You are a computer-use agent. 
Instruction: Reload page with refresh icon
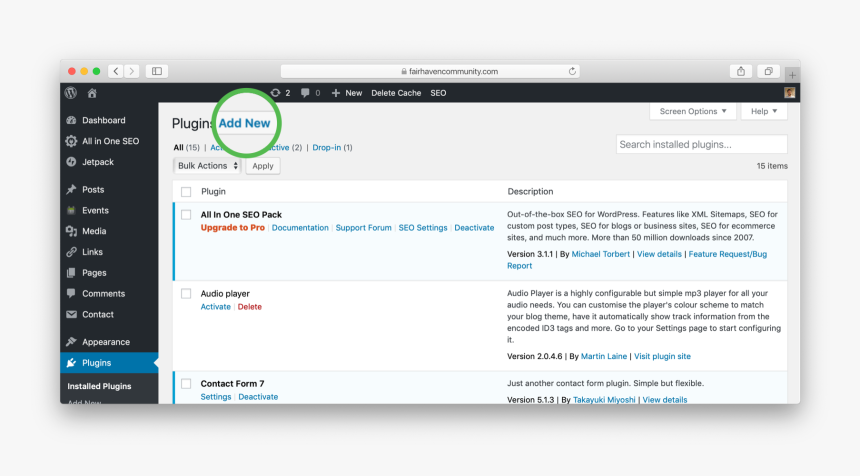coord(572,71)
